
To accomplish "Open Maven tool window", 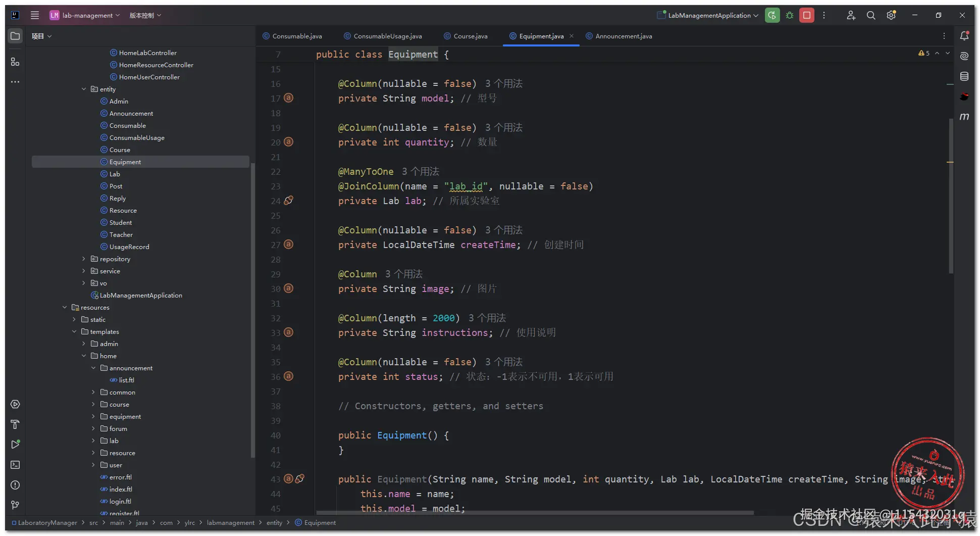I will coord(964,117).
